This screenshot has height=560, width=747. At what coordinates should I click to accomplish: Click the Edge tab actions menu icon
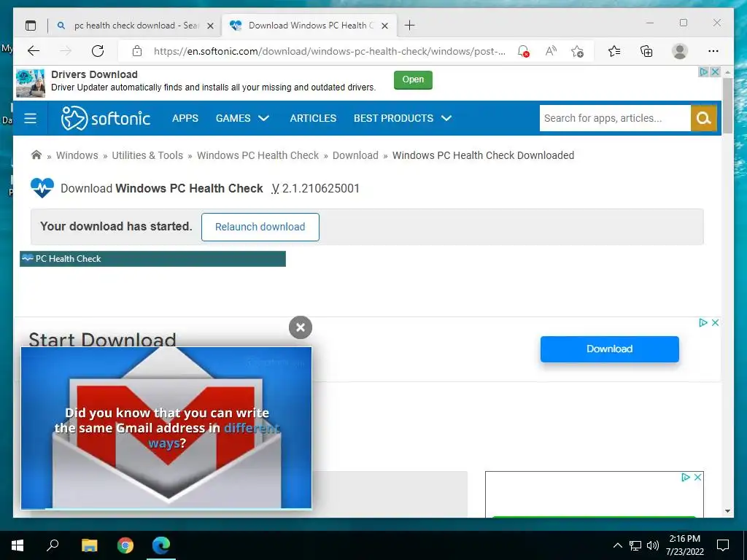tap(31, 26)
